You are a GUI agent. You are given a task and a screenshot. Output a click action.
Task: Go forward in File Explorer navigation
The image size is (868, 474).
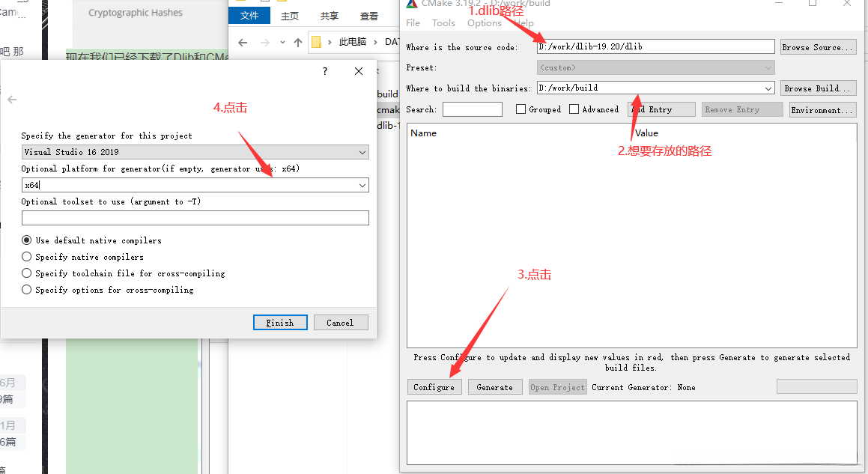coord(264,42)
